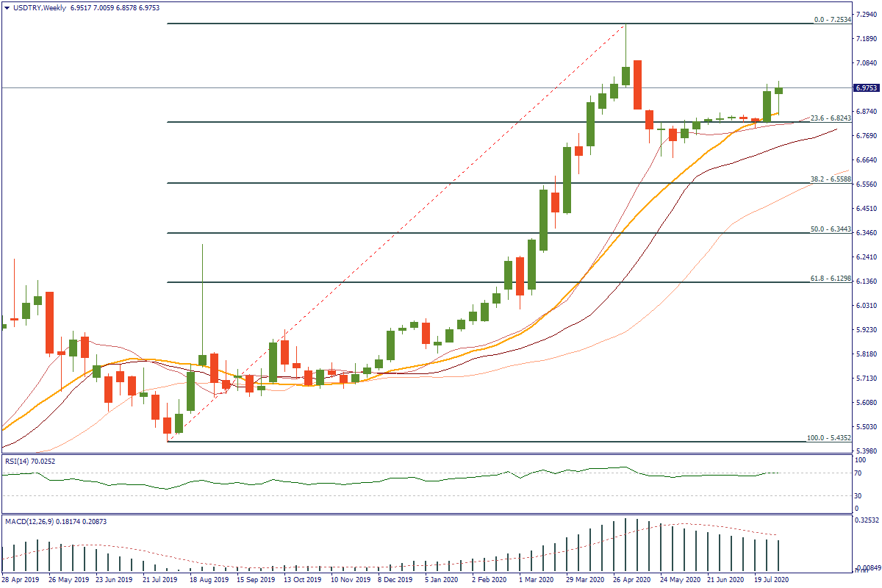Click the RSI(14) indicator label
This screenshot has height=588, width=882.
pyautogui.click(x=29, y=461)
